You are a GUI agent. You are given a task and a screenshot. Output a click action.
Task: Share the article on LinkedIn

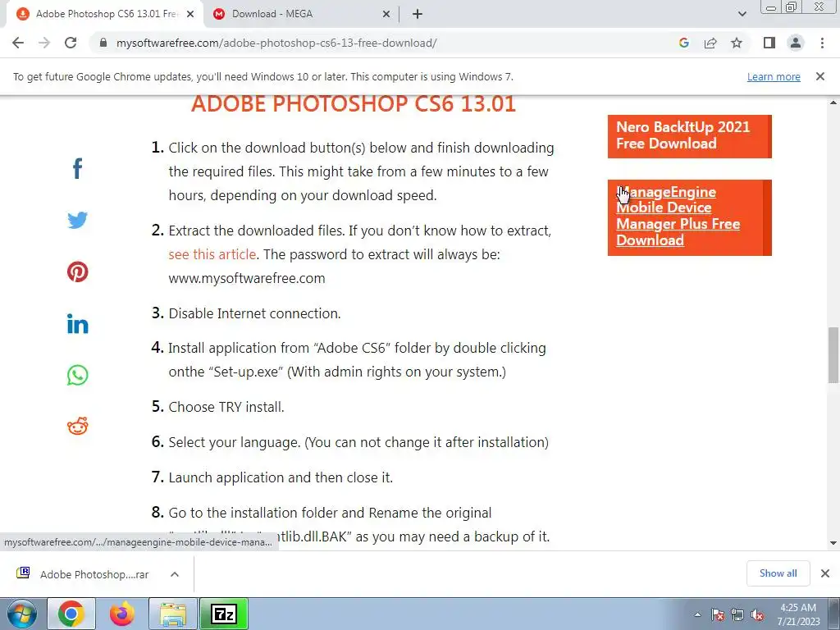(78, 323)
